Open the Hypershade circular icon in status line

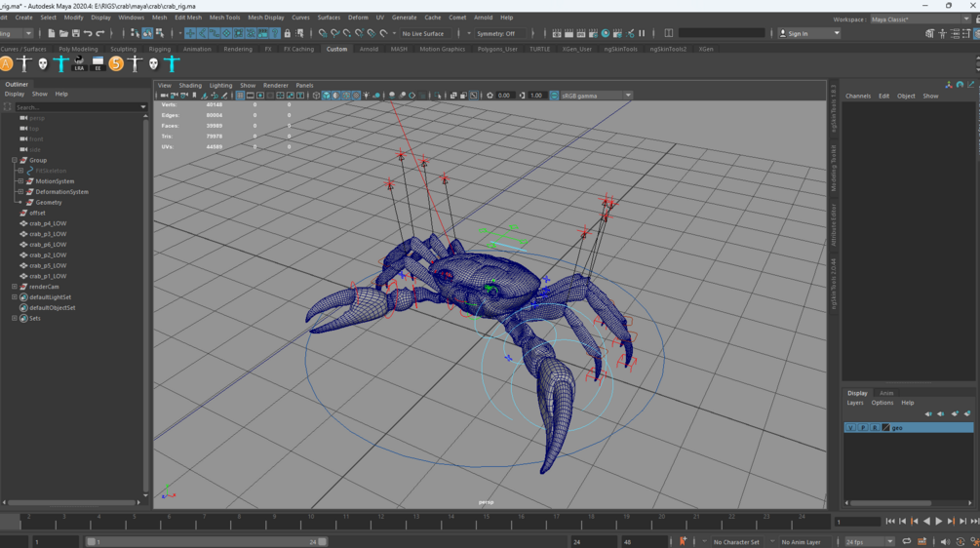[605, 33]
